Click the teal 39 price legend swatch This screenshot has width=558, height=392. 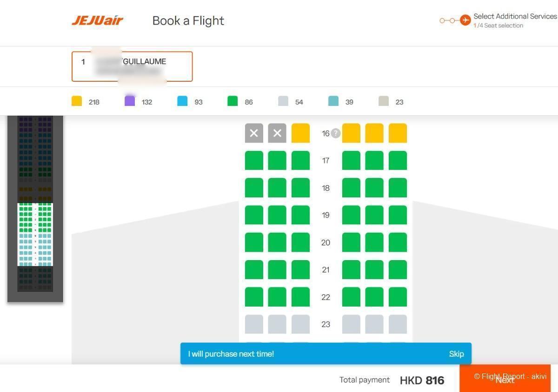[333, 101]
